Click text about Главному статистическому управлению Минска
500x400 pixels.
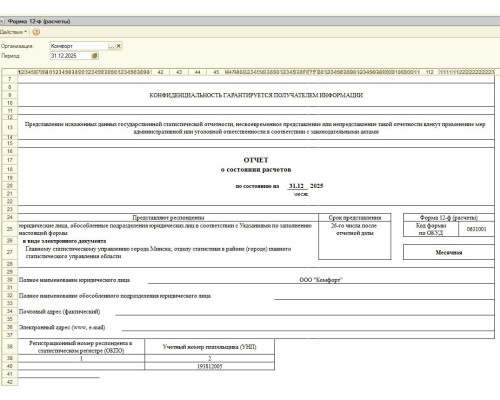(158, 252)
